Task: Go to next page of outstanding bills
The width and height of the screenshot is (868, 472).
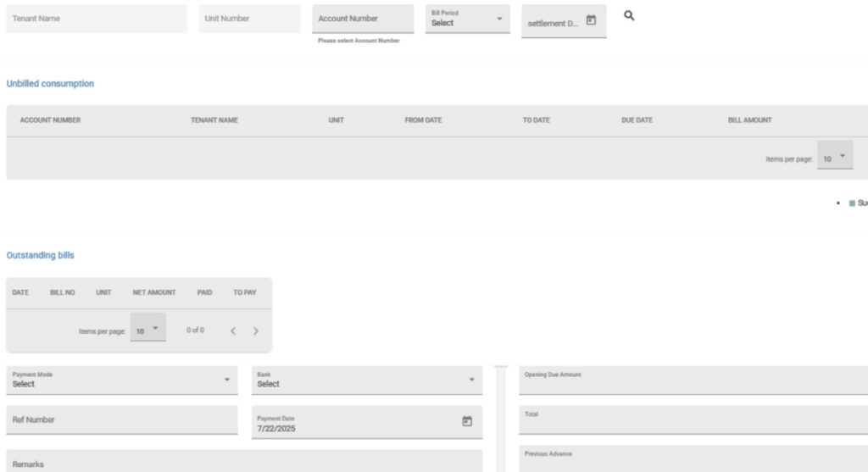Action: pos(256,331)
